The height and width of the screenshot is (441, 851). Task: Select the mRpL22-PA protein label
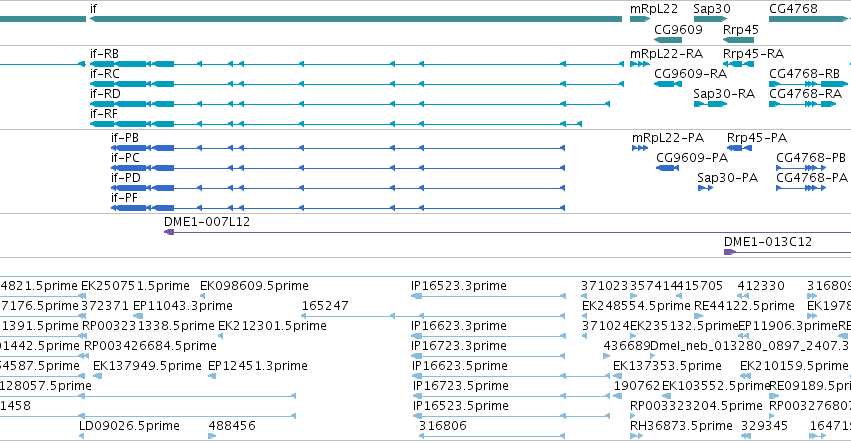pos(668,138)
